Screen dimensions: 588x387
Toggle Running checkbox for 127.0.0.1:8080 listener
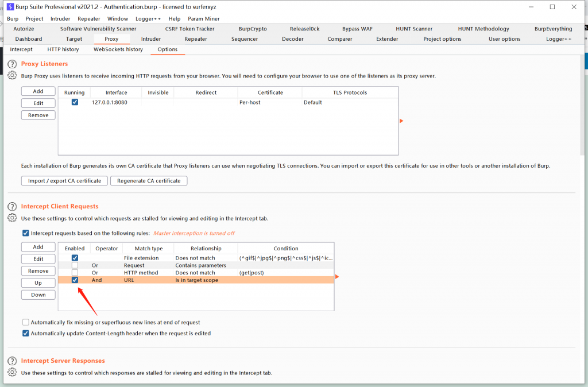[75, 102]
